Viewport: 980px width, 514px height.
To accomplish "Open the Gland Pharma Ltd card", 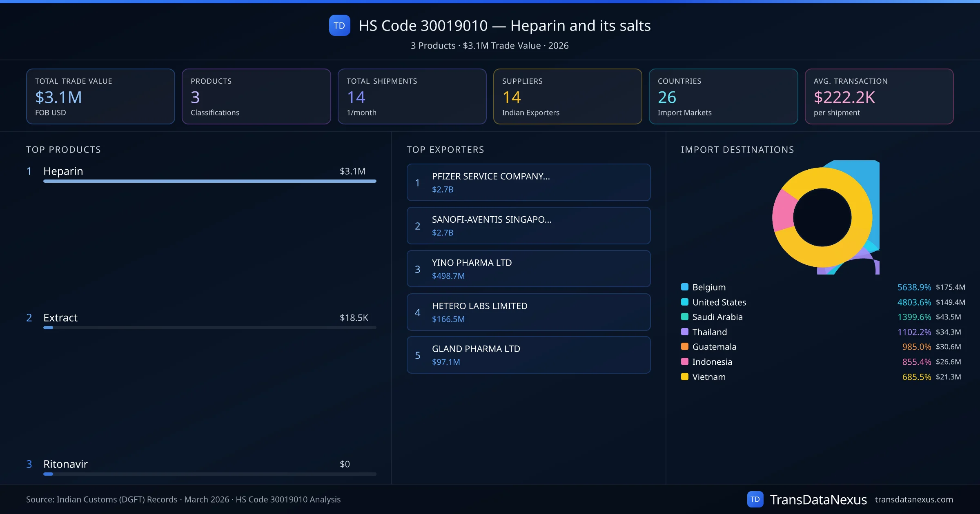I will [528, 355].
